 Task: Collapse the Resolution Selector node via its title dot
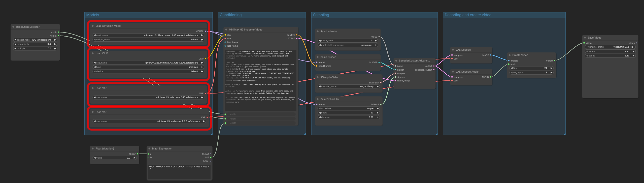click(x=13, y=27)
